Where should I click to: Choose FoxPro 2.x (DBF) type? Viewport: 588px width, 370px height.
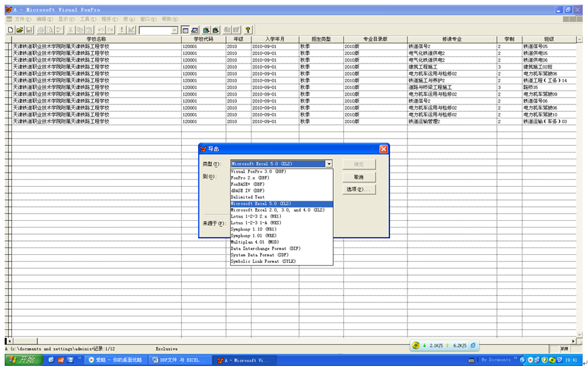pos(282,178)
